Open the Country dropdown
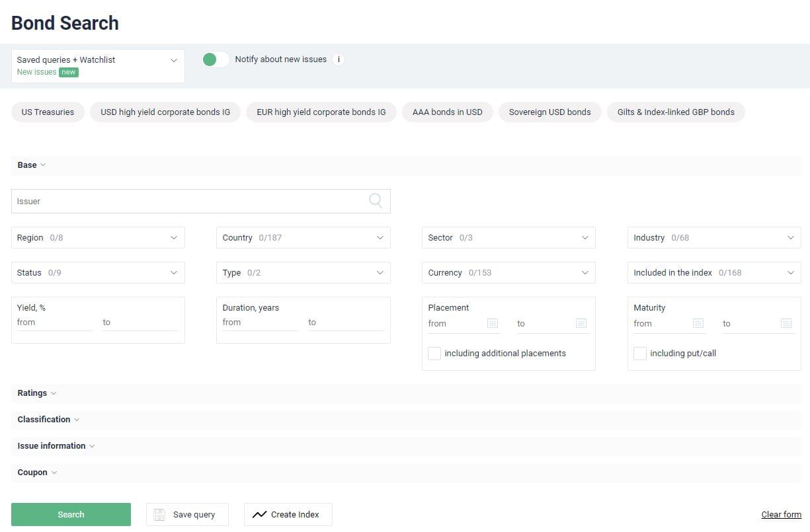This screenshot has width=810, height=532. click(303, 238)
